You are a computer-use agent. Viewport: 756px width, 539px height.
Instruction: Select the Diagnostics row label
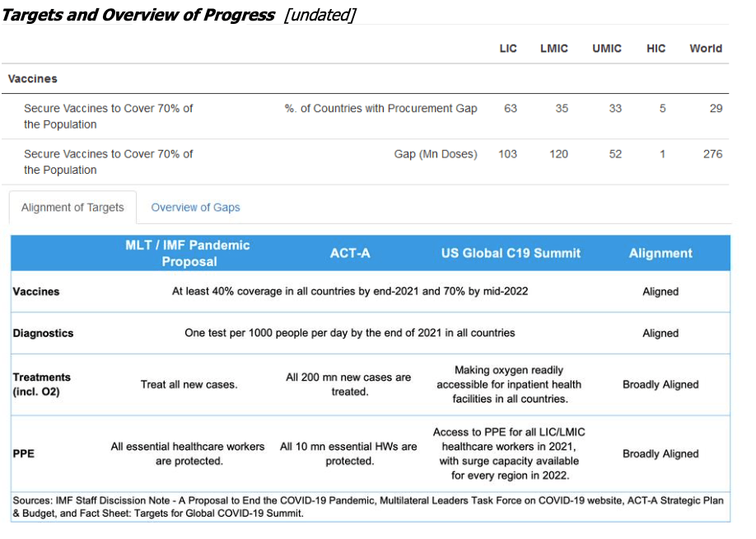pyautogui.click(x=43, y=333)
